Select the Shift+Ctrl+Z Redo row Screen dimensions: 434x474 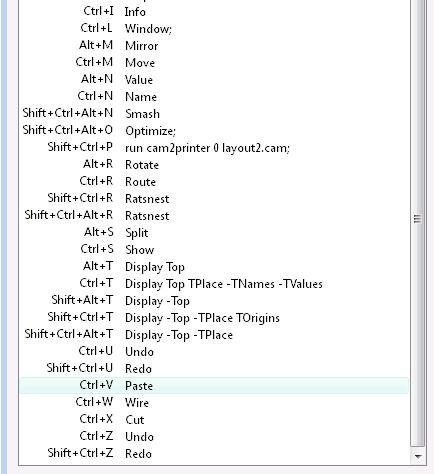click(214, 454)
